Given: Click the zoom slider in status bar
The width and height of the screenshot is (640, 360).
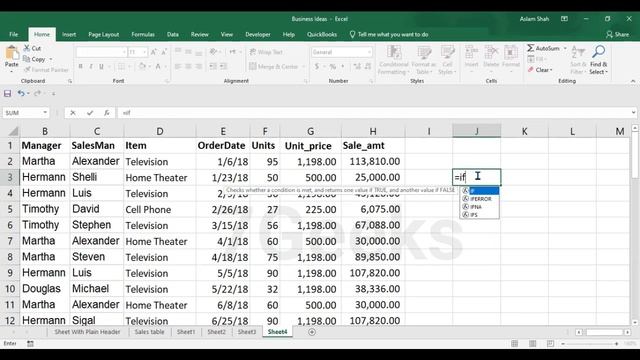Looking at the screenshot, I should pyautogui.click(x=590, y=344).
